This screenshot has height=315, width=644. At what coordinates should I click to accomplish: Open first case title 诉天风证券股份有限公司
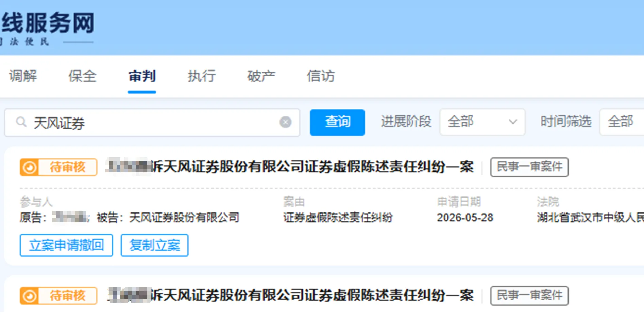pyautogui.click(x=290, y=167)
